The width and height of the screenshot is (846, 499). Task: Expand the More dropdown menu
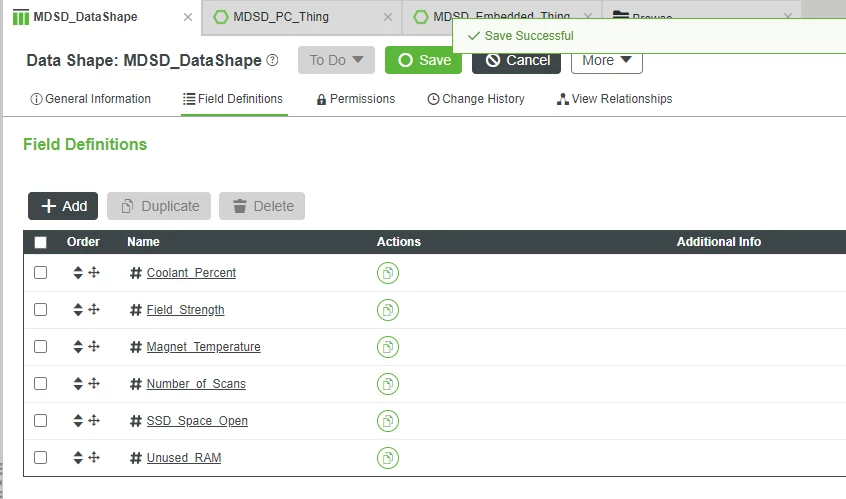[606, 61]
